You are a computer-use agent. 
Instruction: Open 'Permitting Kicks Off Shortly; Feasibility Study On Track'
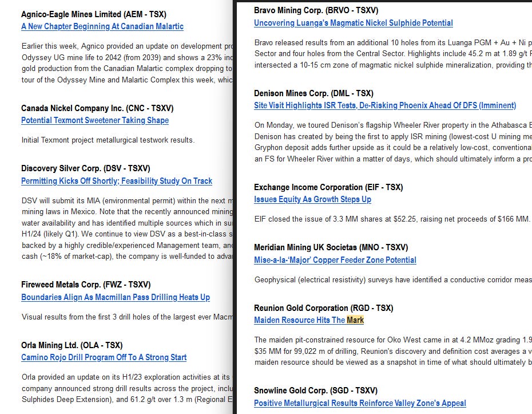pyautogui.click(x=117, y=181)
